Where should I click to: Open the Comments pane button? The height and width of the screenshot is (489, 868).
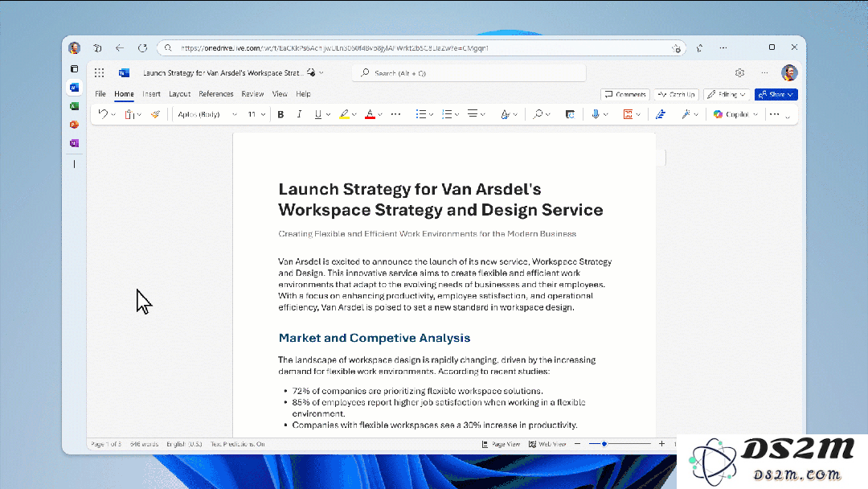[x=625, y=95]
